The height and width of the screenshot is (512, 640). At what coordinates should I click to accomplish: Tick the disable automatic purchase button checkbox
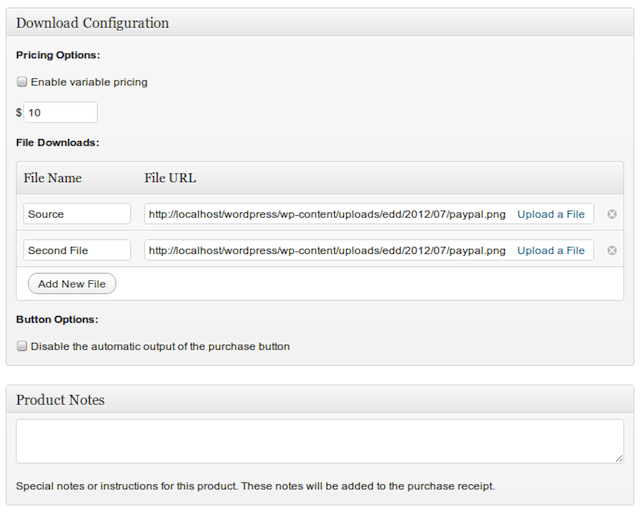[x=22, y=346]
